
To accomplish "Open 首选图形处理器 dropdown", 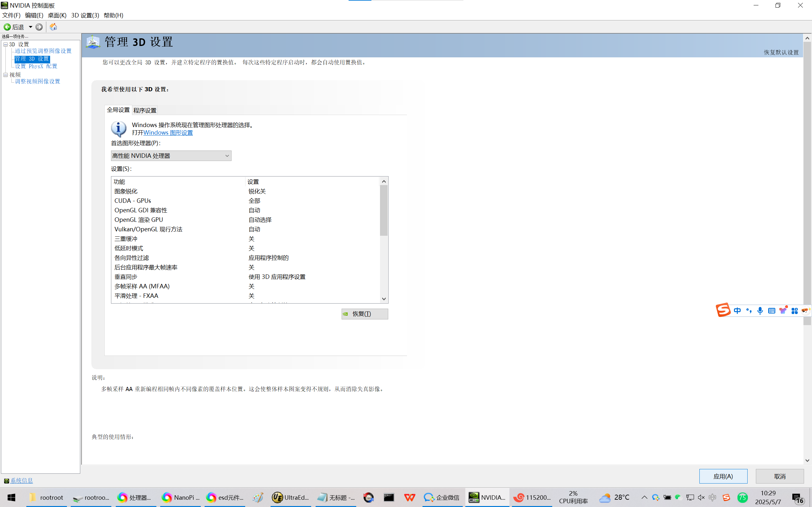I will [171, 156].
